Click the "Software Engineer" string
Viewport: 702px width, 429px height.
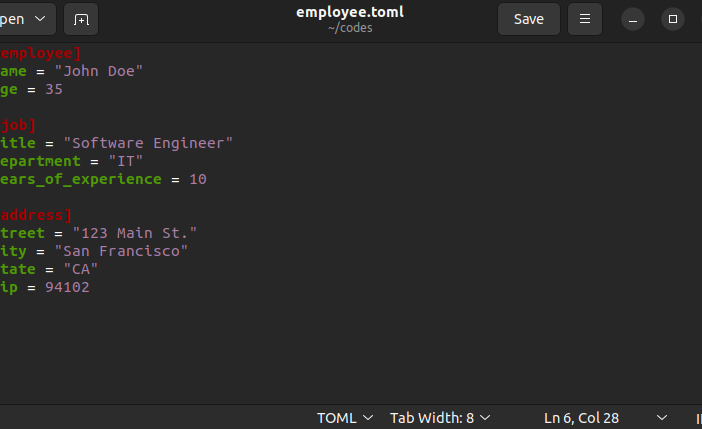[148, 143]
